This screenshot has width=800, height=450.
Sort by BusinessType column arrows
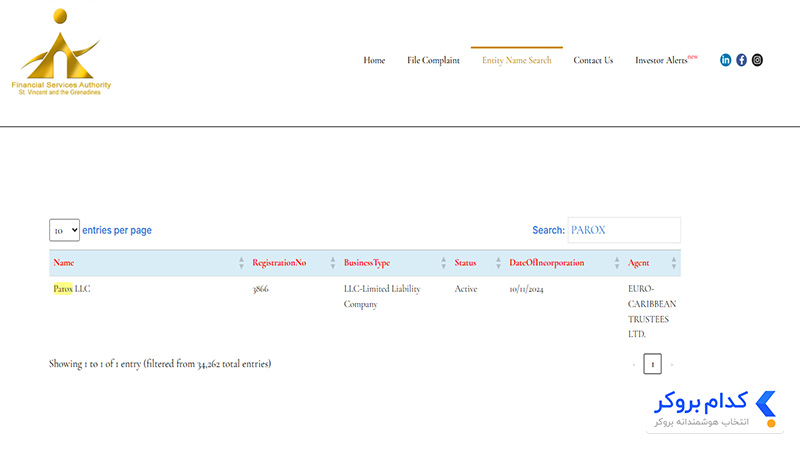443,263
